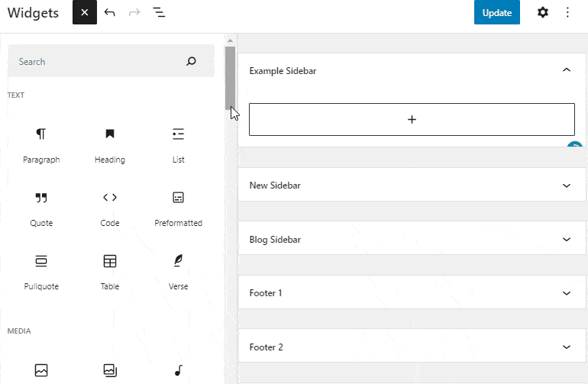This screenshot has width=588, height=384.
Task: Click the Update button
Action: [497, 12]
